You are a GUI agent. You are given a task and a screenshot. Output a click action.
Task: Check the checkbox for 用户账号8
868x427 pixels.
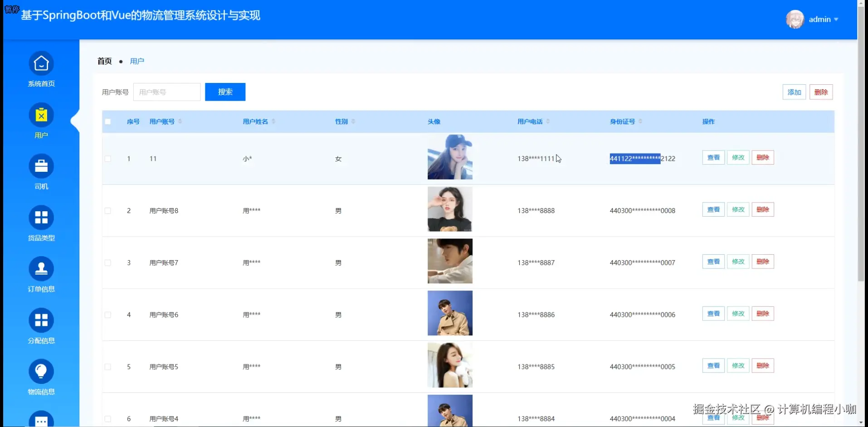(108, 211)
